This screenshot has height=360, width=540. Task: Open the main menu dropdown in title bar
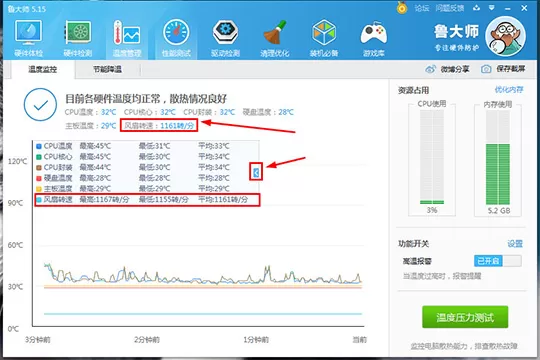pos(492,8)
